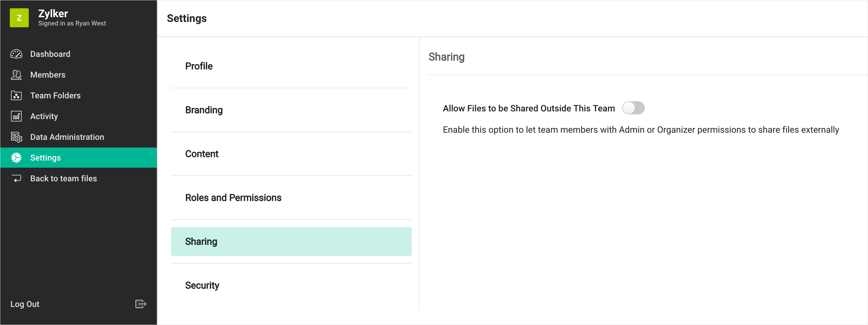
Task: Click the Settings gear icon
Action: (x=16, y=158)
